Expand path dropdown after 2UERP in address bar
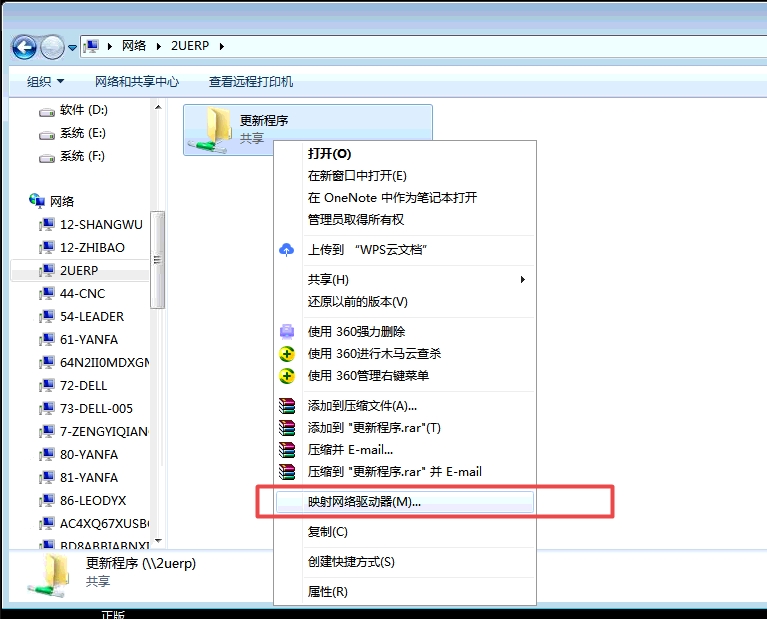Viewport: 767px width, 619px height. (x=221, y=46)
